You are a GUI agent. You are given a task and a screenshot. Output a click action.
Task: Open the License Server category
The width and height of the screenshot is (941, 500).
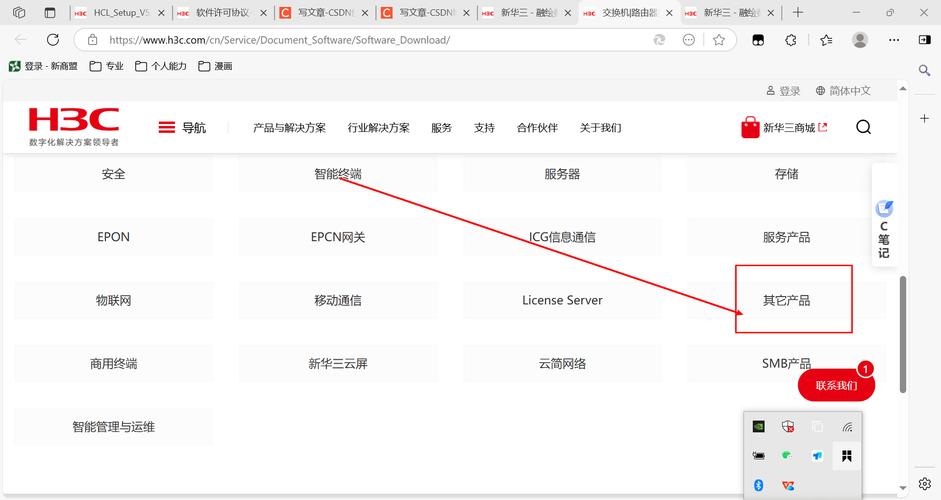tap(562, 300)
